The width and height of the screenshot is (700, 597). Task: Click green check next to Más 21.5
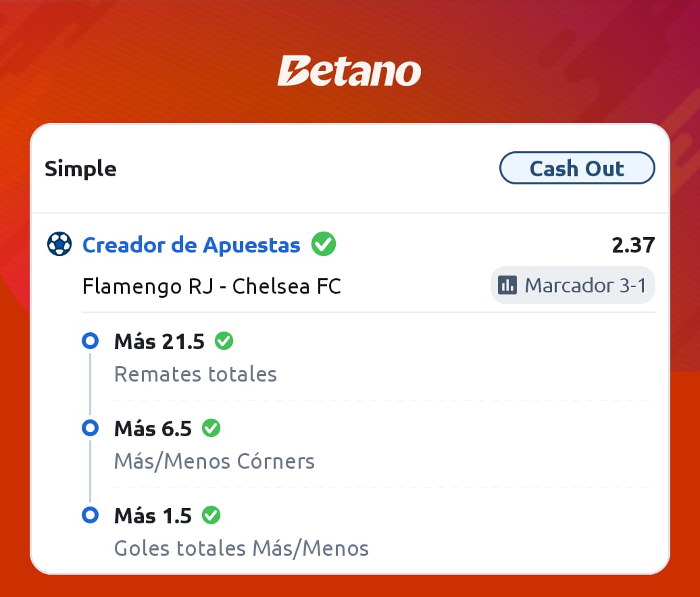[224, 341]
